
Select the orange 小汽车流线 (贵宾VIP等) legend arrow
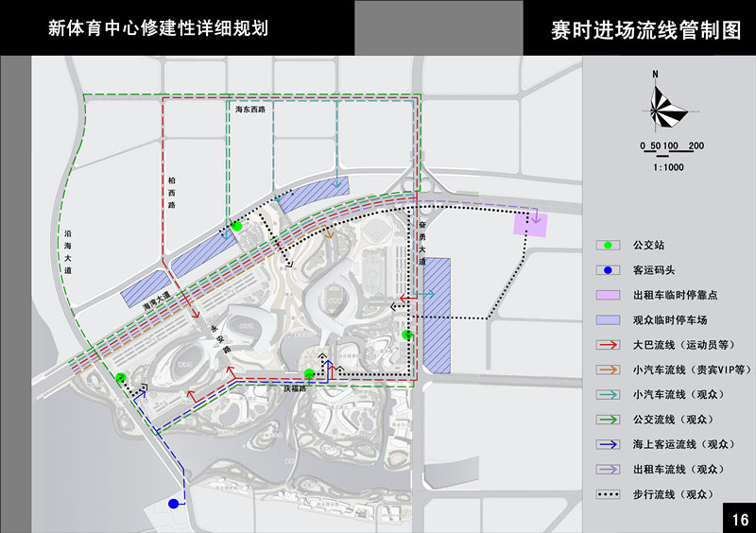(610, 370)
